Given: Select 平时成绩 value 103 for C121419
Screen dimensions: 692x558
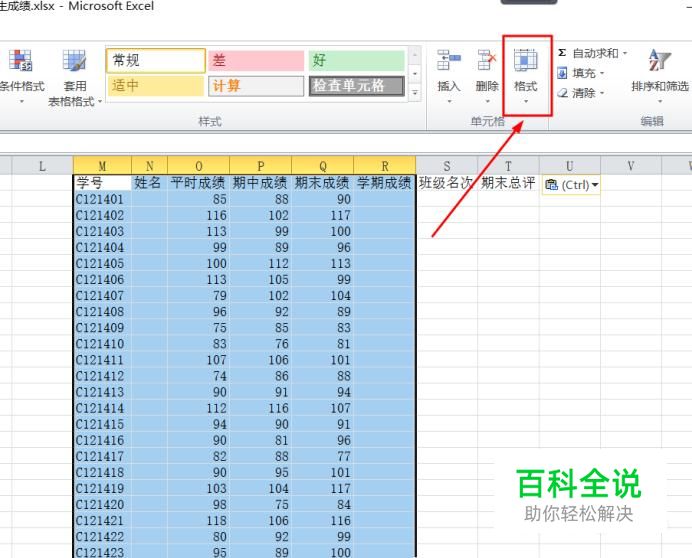Looking at the screenshot, I should coord(199,489).
